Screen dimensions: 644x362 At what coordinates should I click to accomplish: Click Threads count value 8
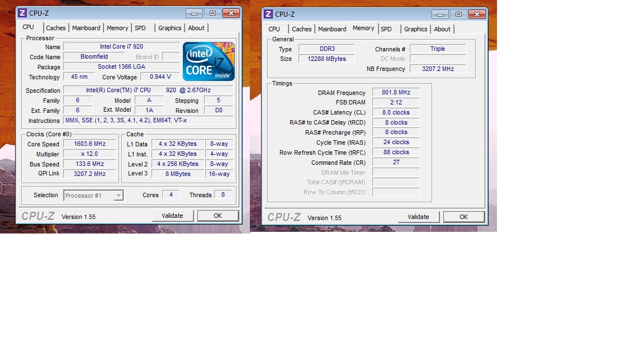pos(223,194)
